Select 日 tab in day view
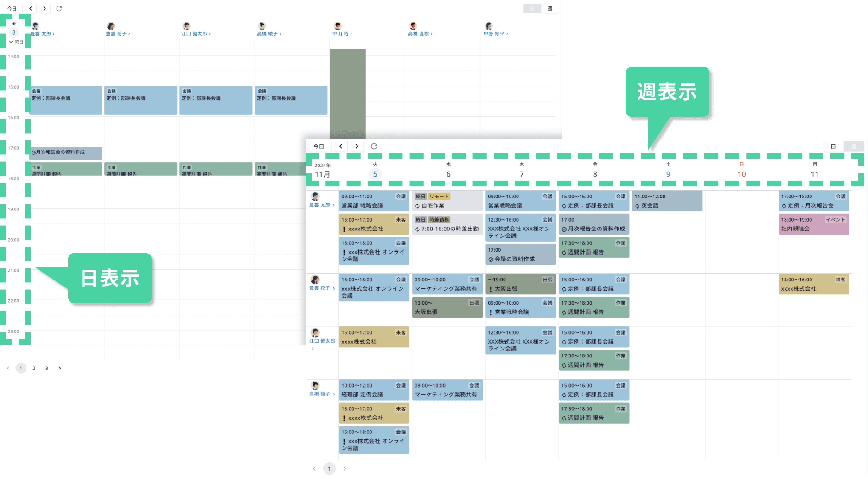Viewport: 868px width, 484px height. (532, 9)
